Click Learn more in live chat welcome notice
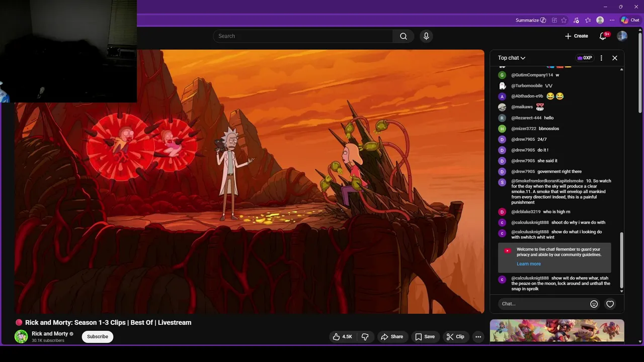644x362 pixels. [x=528, y=264]
